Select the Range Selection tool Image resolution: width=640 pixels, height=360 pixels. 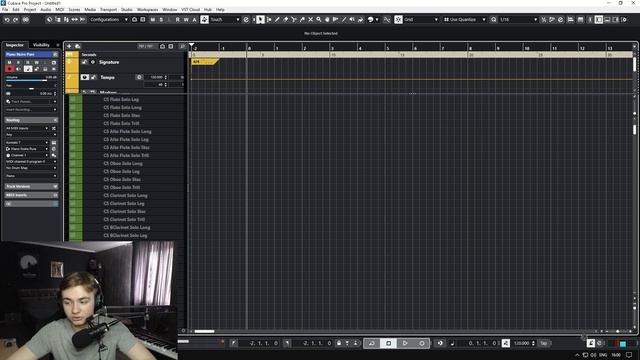click(x=269, y=20)
